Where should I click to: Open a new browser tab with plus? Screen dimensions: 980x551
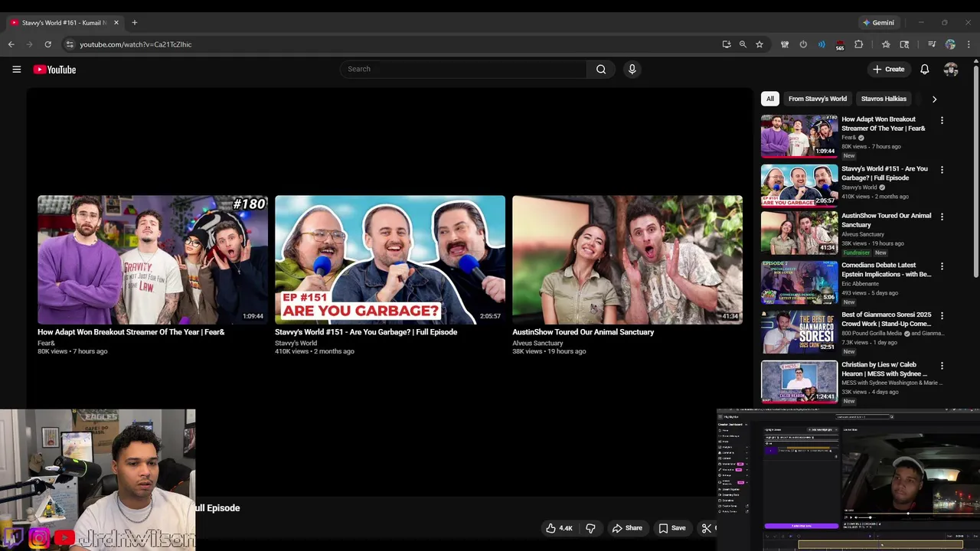[135, 22]
